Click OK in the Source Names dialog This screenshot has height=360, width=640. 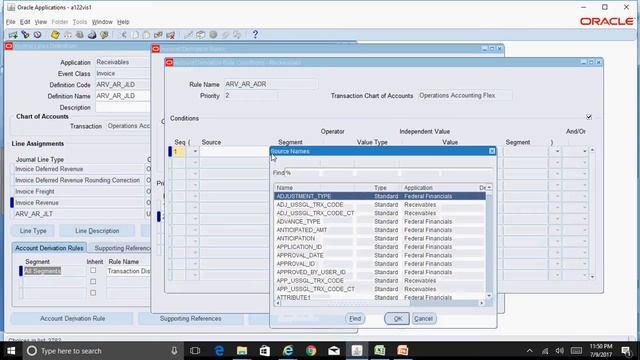[397, 318]
